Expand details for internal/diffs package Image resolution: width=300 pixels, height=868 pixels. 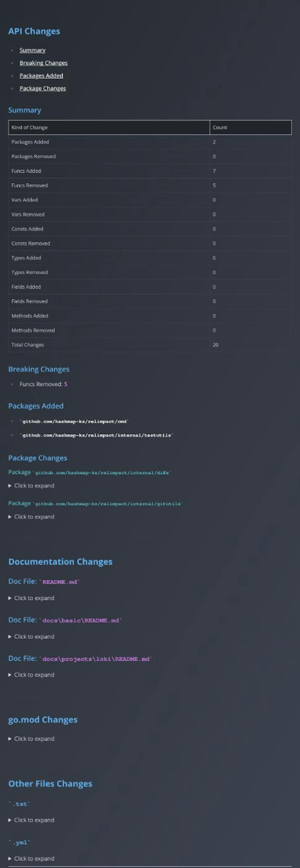(x=34, y=486)
